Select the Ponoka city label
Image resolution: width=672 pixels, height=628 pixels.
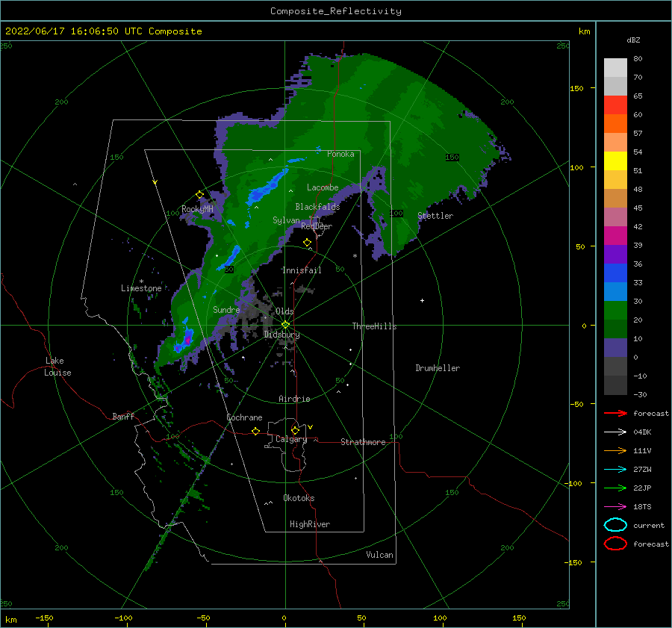340,154
